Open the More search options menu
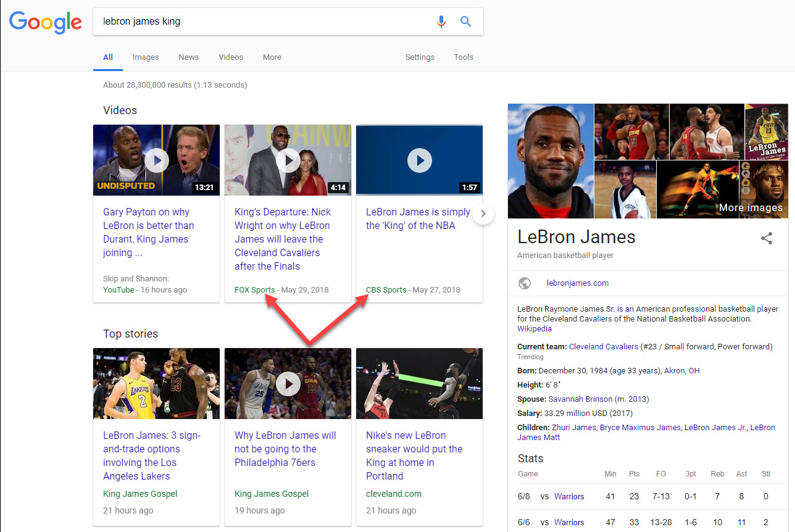Screen dimensions: 795x532 pos(272,57)
